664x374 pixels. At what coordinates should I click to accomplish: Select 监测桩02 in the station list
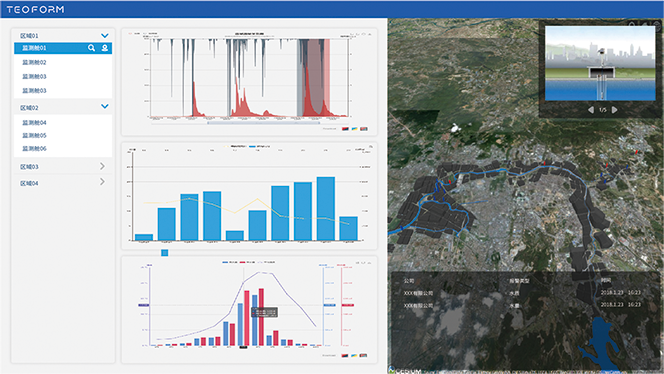point(34,62)
